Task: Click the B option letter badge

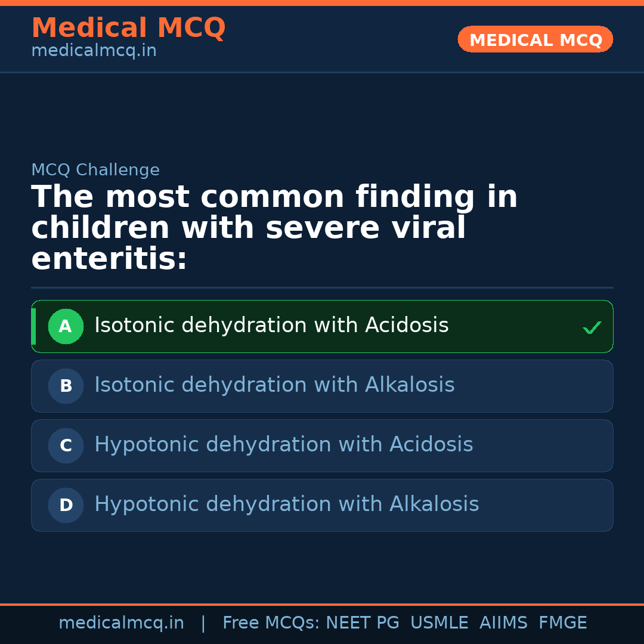Action: coord(66,386)
